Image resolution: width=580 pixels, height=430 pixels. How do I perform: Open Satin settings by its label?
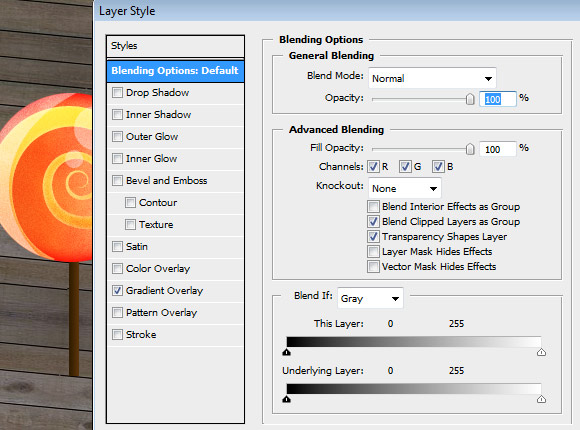tap(137, 246)
